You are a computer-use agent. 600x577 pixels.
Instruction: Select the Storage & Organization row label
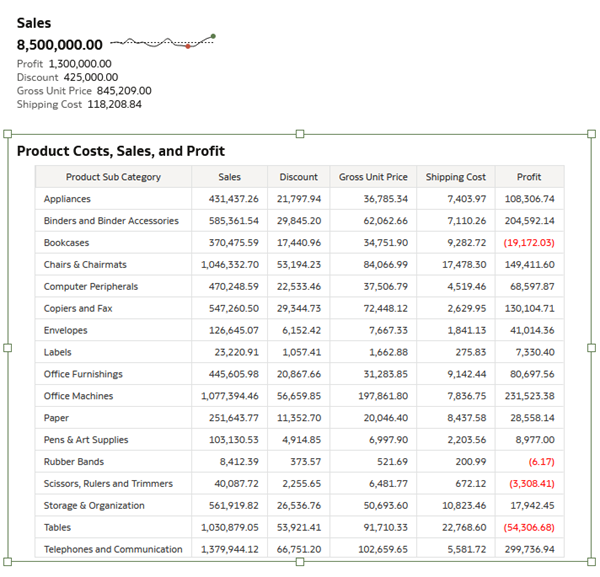point(94,505)
